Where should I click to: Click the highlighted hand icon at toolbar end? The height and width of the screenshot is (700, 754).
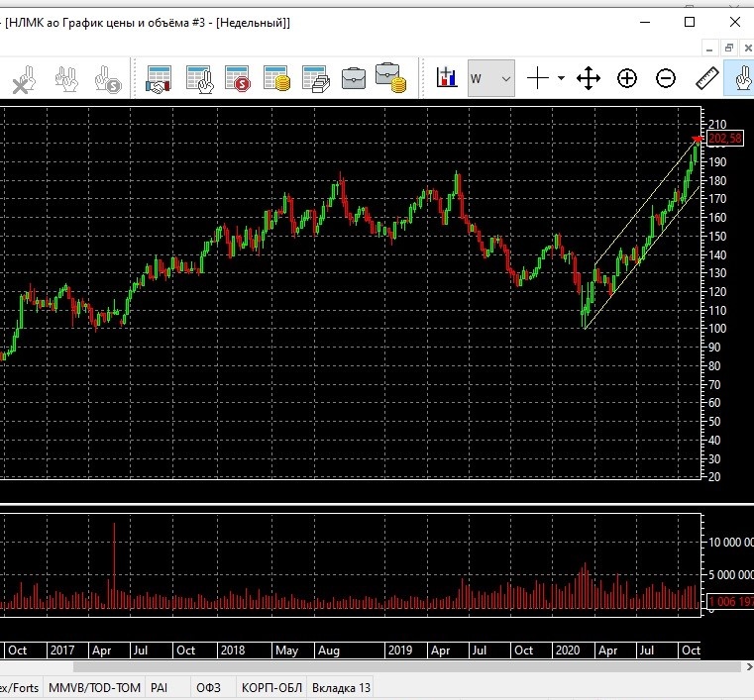(740, 78)
